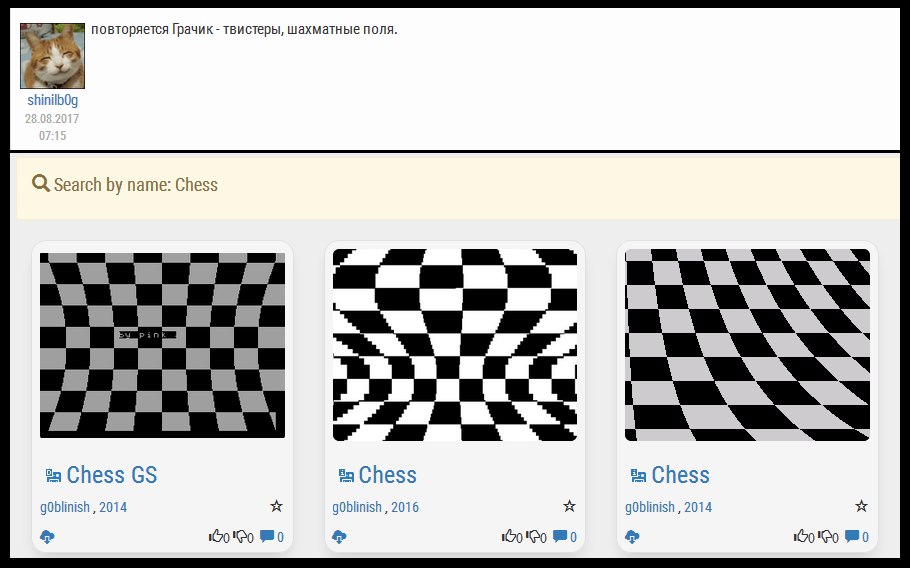Image resolution: width=910 pixels, height=568 pixels.
Task: Open the black-and-white warped checkerboard thumbnail
Action: [455, 345]
